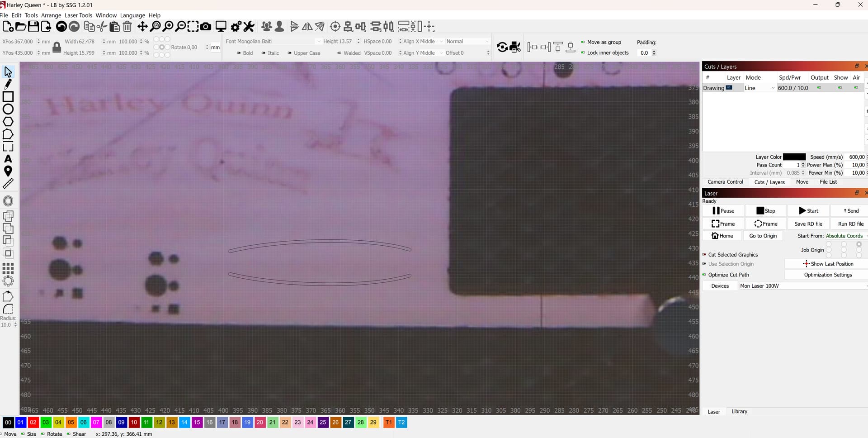
Task: Click the Home button
Action: coord(722,236)
